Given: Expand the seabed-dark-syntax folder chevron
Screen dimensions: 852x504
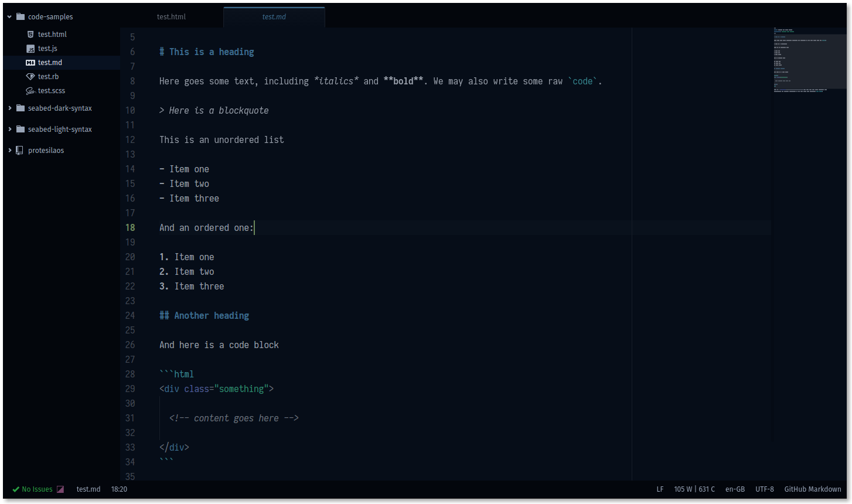Looking at the screenshot, I should pos(9,108).
